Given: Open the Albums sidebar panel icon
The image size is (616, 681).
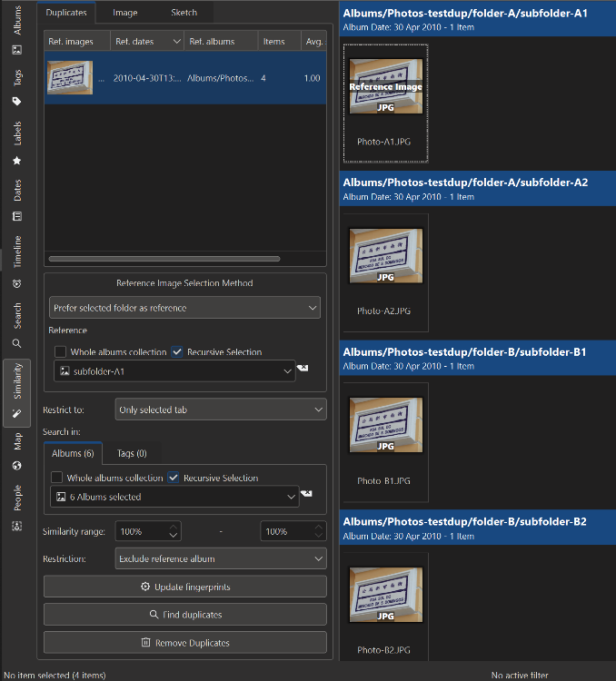Looking at the screenshot, I should pyautogui.click(x=16, y=50).
